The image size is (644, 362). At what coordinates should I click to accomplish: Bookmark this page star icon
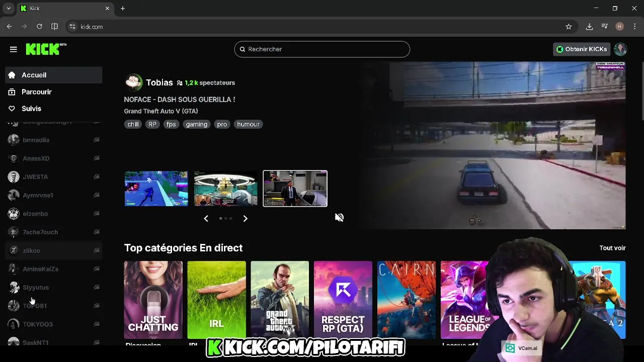point(569,27)
